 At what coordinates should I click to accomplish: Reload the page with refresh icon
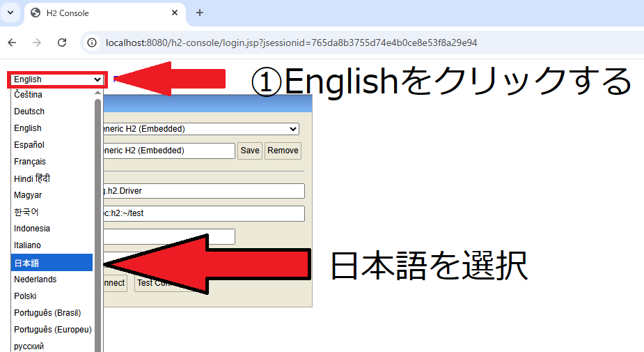pos(62,43)
